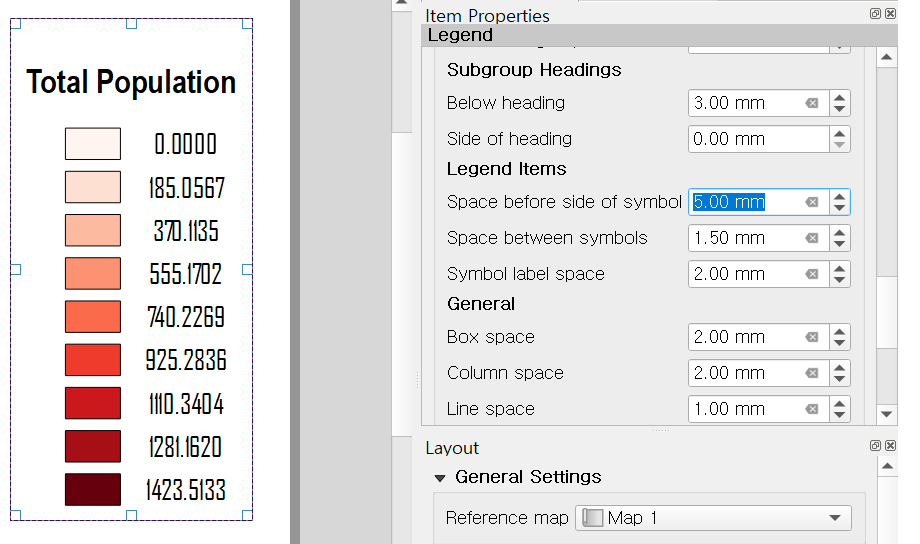Select the legend swatch for 925.2836

point(93,360)
